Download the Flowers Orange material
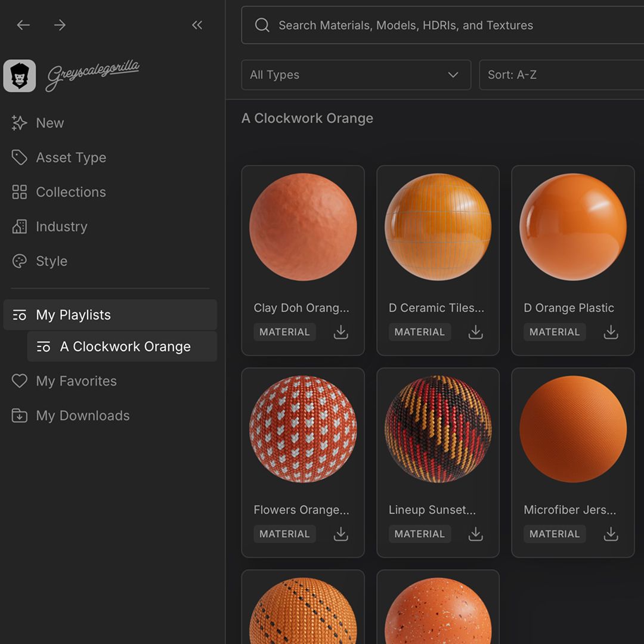 [341, 534]
